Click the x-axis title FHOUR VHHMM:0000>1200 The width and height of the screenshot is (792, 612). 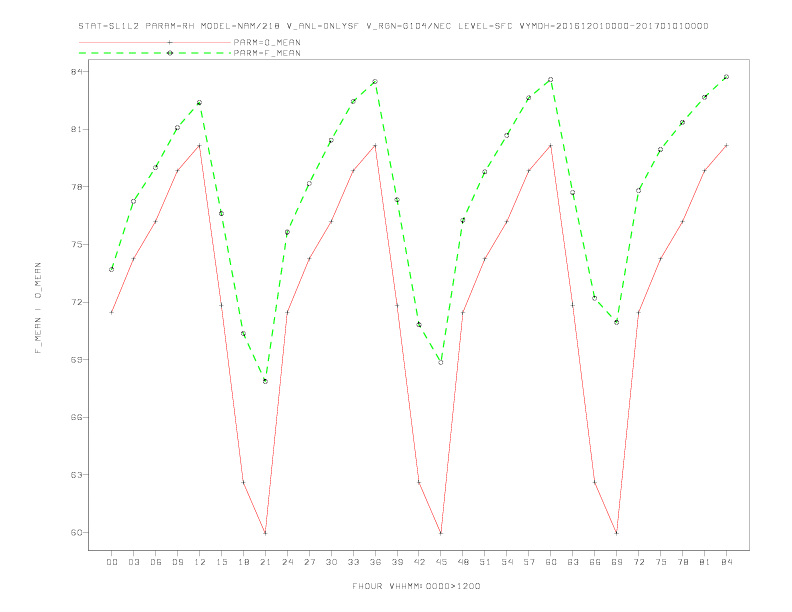pyautogui.click(x=416, y=586)
